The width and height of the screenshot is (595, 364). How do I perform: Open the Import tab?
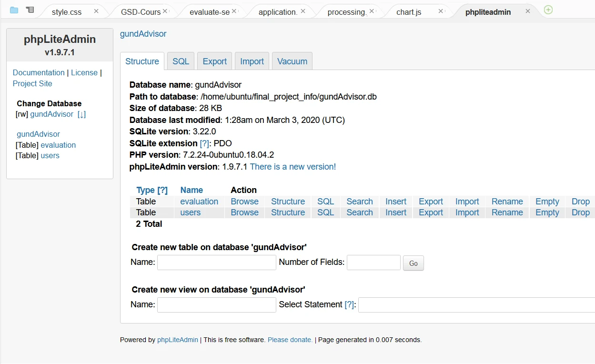pyautogui.click(x=252, y=61)
